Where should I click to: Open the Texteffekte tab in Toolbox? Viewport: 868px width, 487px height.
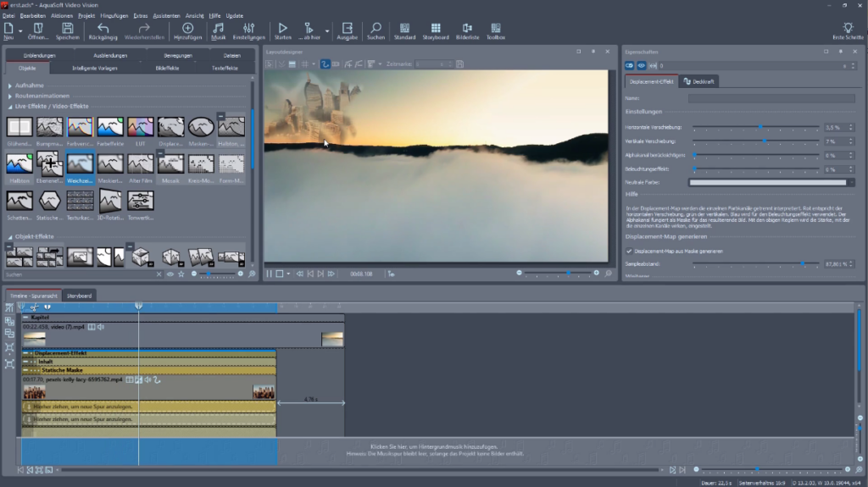[225, 68]
